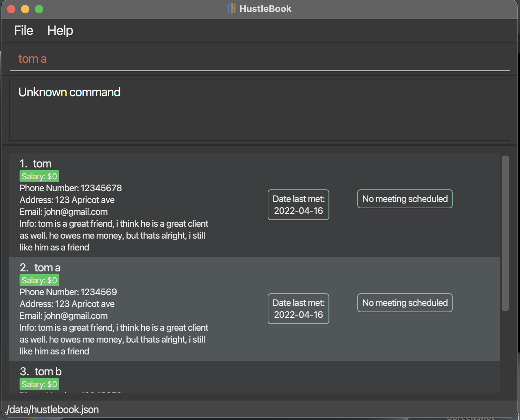The image size is (520, 420).
Task: Click tom a's 'No meeting scheduled' box
Action: [x=405, y=303]
